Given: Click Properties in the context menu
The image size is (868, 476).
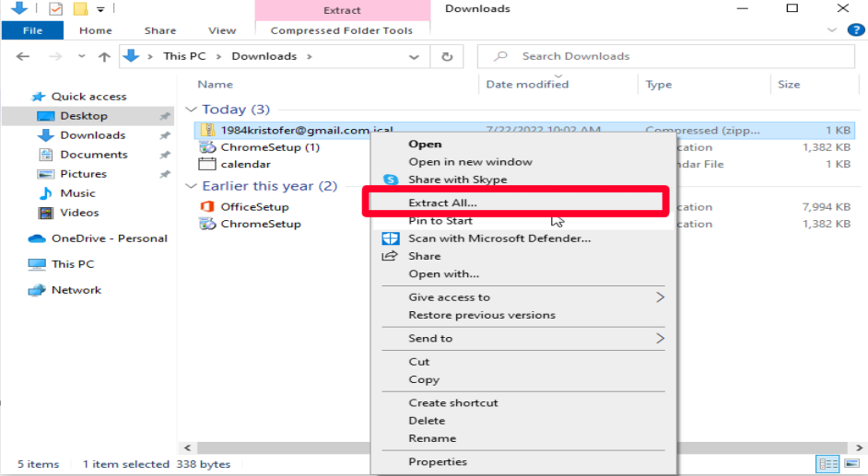Looking at the screenshot, I should coord(438,462).
